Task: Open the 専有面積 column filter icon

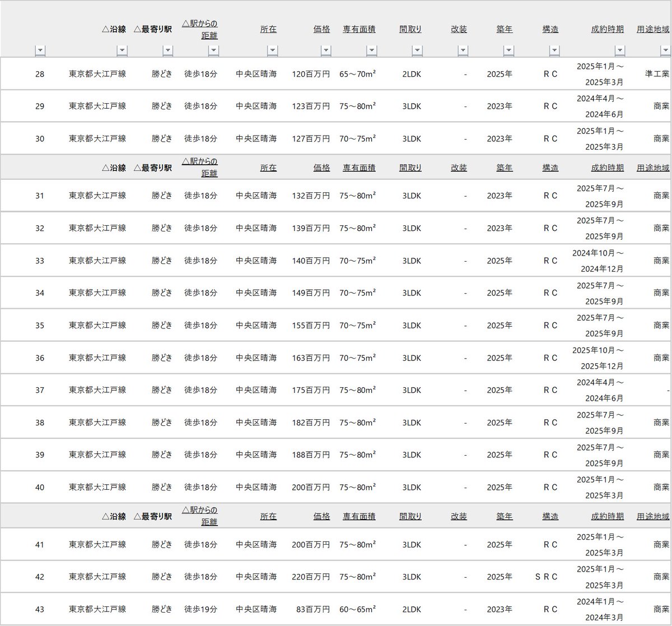Action: tap(371, 50)
